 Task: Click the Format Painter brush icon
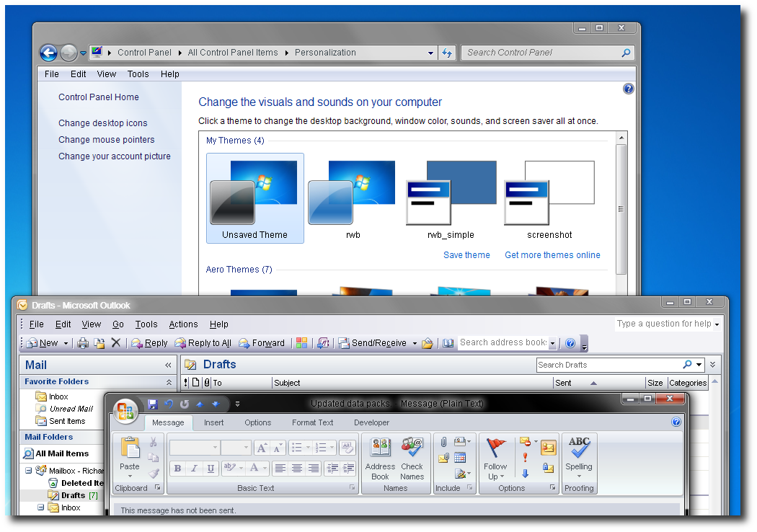[x=154, y=474]
